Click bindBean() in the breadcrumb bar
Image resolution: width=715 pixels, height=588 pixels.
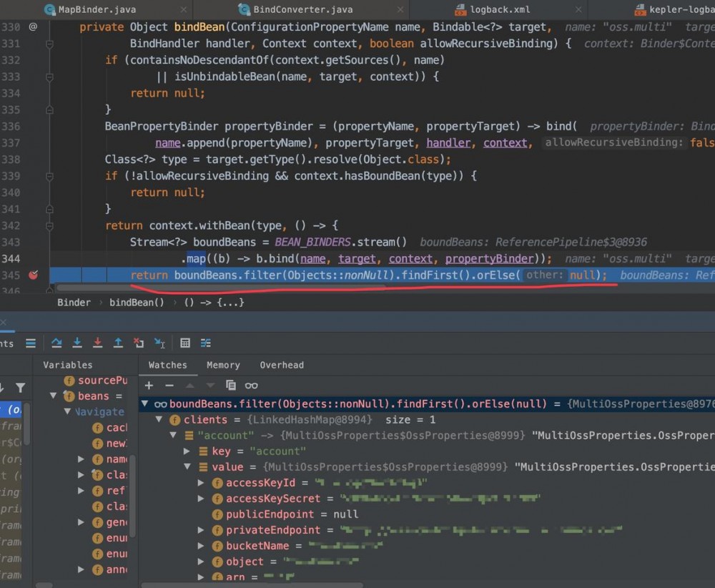coord(137,303)
